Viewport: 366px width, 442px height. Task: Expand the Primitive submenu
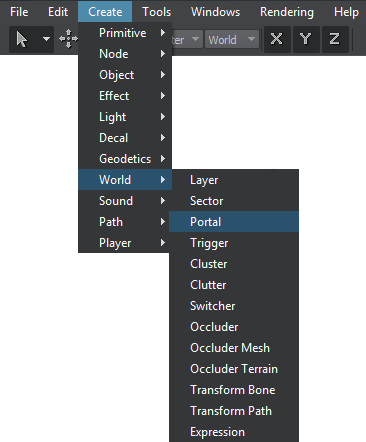[125, 33]
